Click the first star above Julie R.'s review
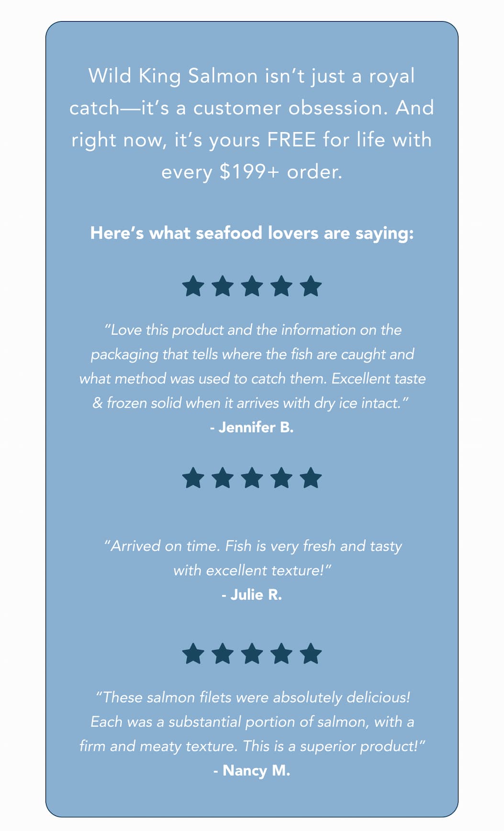 click(193, 478)
